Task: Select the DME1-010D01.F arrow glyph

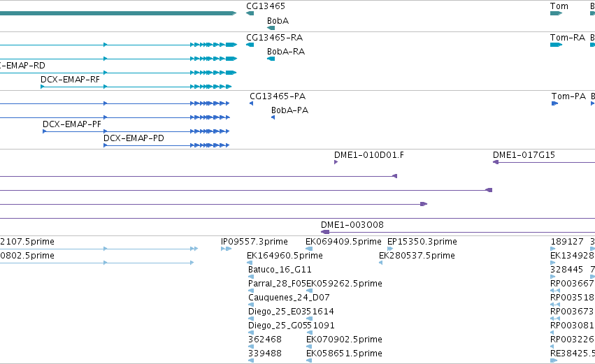Action: click(336, 162)
